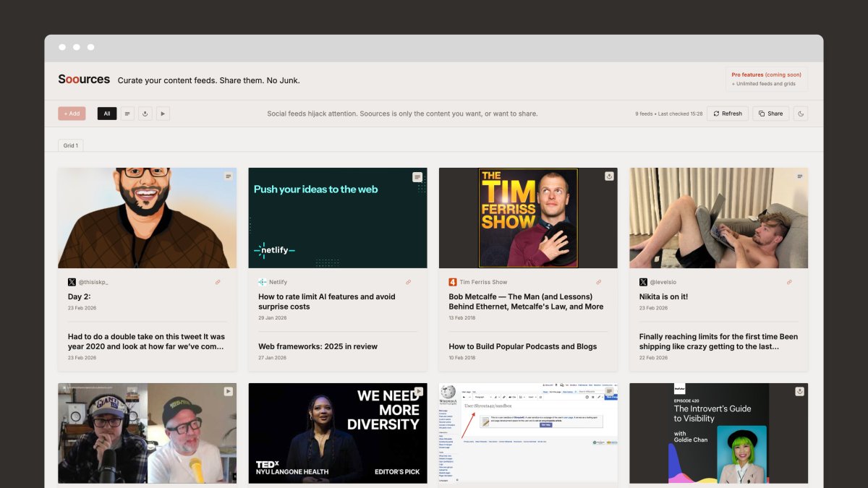Open 'The Introvert's Guide to Visibility' thumbnail
Screen dimensions: 868x488
tap(719, 433)
